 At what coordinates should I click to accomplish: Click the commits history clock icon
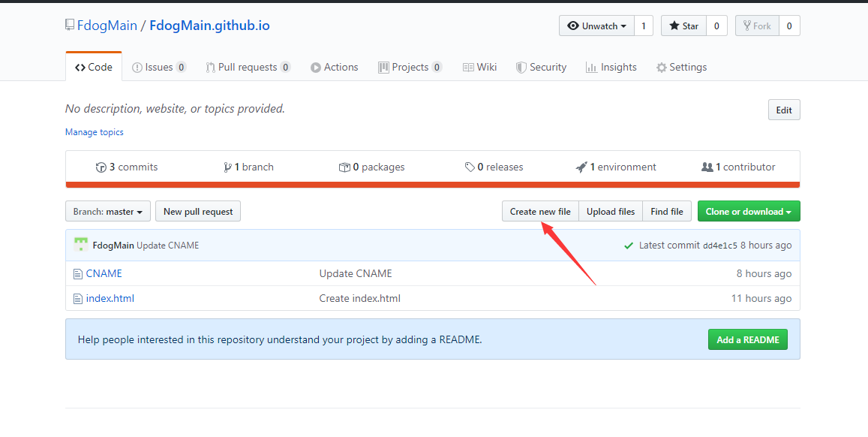tap(101, 167)
